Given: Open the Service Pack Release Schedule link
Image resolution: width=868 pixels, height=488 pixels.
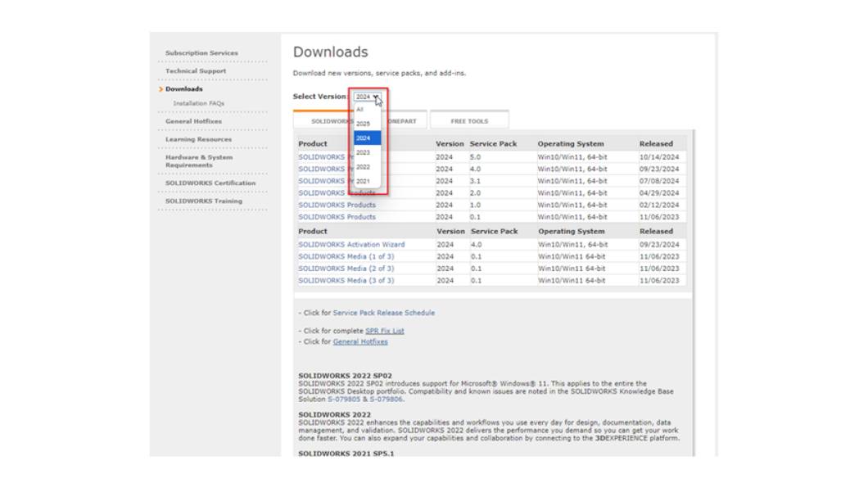Looking at the screenshot, I should pos(383,313).
